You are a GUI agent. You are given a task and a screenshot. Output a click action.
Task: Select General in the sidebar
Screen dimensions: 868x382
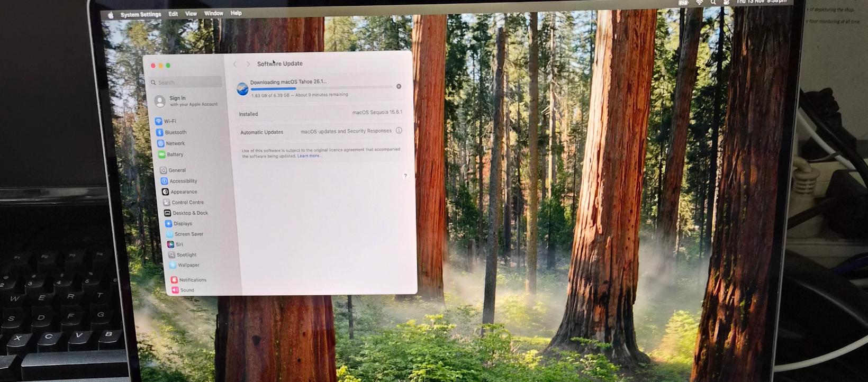173,170
